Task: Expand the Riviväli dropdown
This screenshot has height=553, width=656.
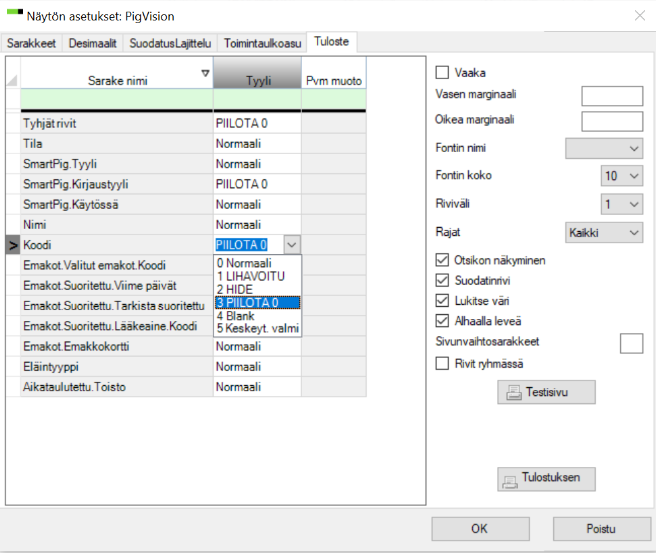Action: (622, 204)
